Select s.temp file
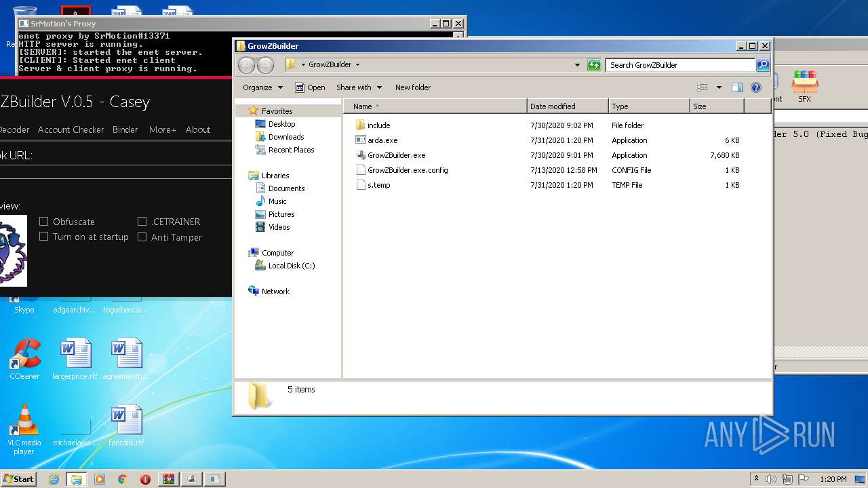This screenshot has width=868, height=488. point(373,185)
